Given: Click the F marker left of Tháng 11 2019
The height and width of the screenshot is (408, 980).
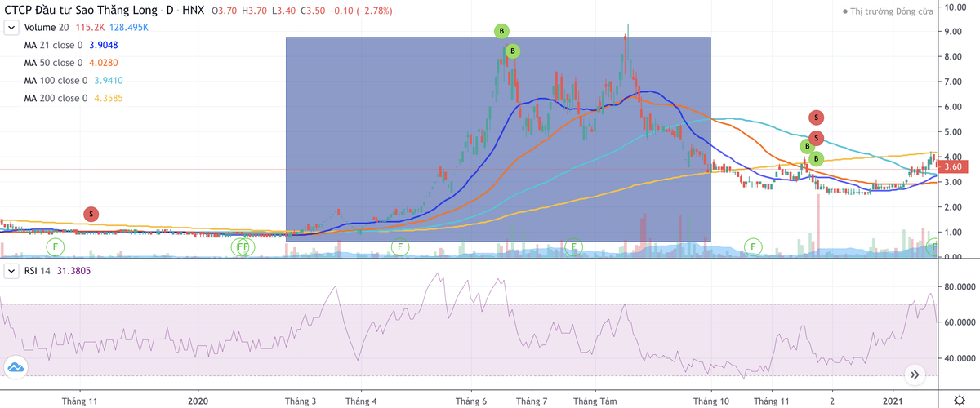Looking at the screenshot, I should [55, 246].
